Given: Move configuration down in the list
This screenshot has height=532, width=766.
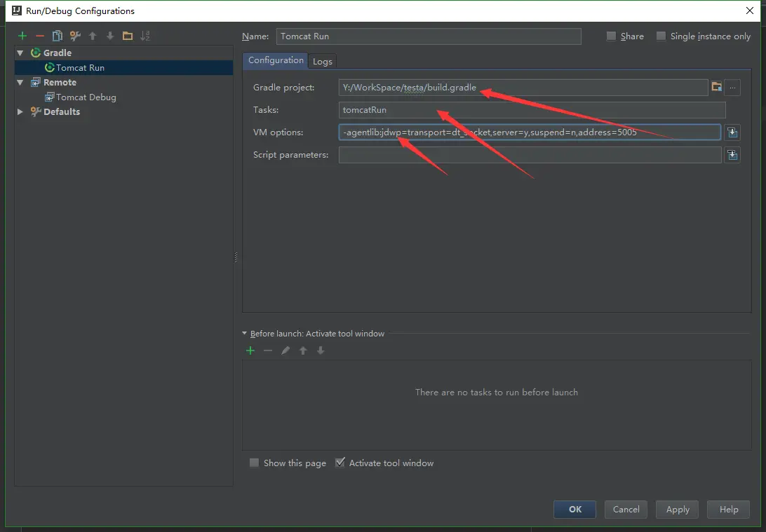Looking at the screenshot, I should click(110, 36).
